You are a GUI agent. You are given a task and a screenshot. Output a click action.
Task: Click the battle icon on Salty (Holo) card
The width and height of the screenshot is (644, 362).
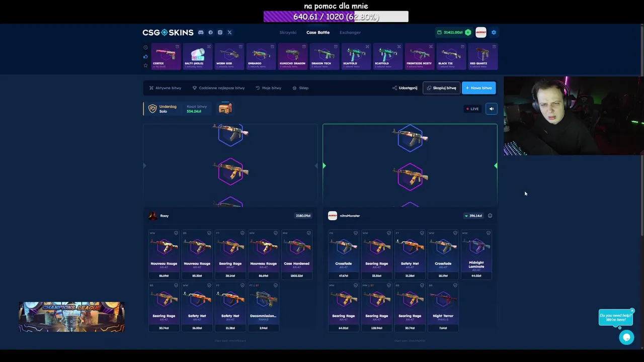209,47
